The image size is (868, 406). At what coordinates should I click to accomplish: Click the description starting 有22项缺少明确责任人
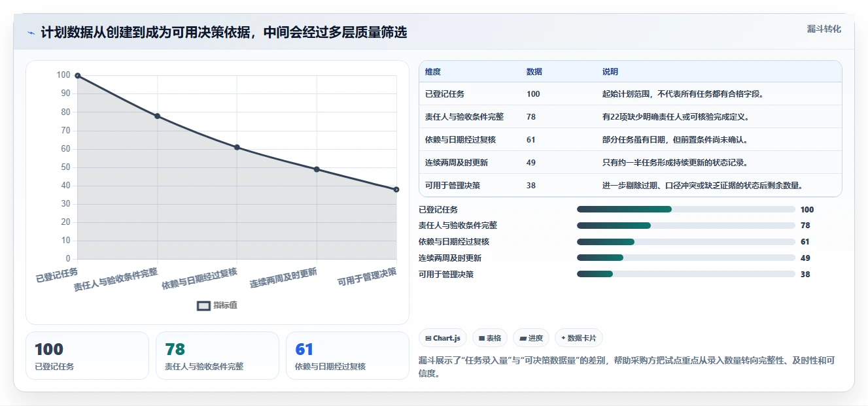676,117
